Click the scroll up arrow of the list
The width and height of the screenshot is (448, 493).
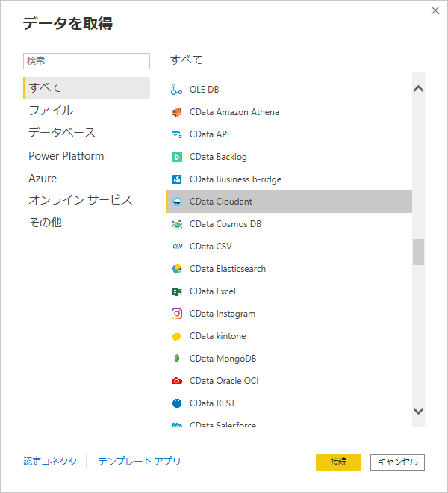[418, 89]
